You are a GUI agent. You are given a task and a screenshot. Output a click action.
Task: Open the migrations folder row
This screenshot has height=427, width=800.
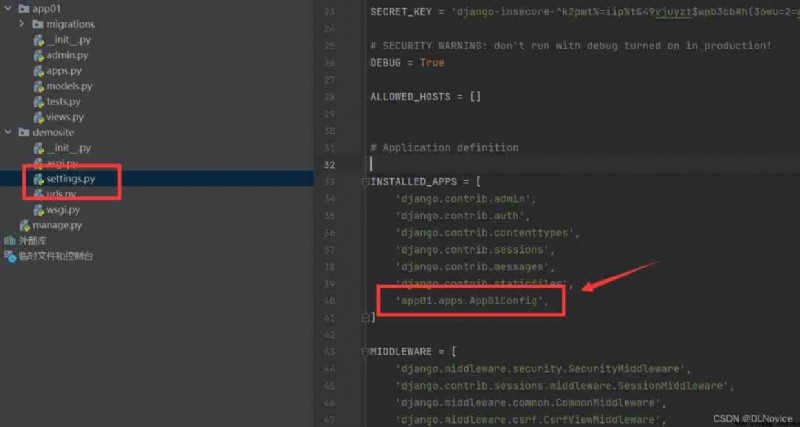point(63,24)
